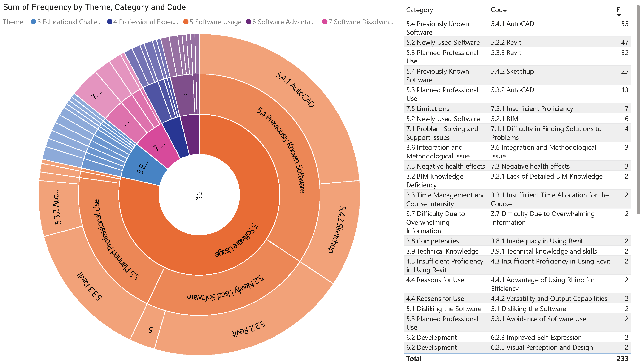The width and height of the screenshot is (643, 364).
Task: Click '6.2.3 Improved Self-Expression' code cell
Action: (536, 338)
